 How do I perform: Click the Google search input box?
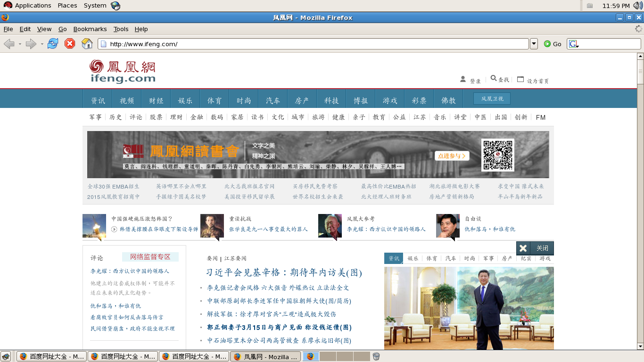pyautogui.click(x=610, y=44)
